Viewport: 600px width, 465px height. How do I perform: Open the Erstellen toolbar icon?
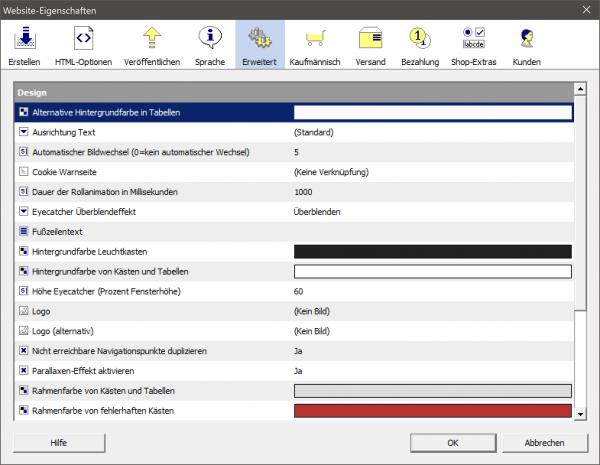click(24, 40)
